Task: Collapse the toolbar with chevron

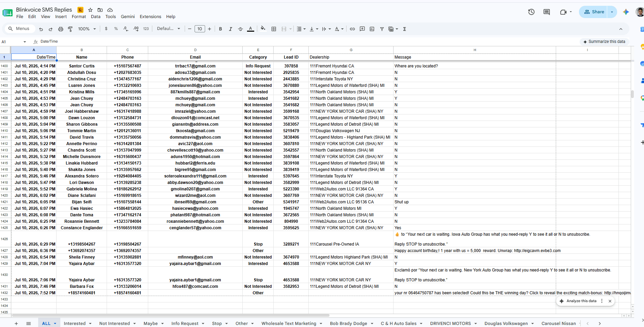Action: click(621, 29)
